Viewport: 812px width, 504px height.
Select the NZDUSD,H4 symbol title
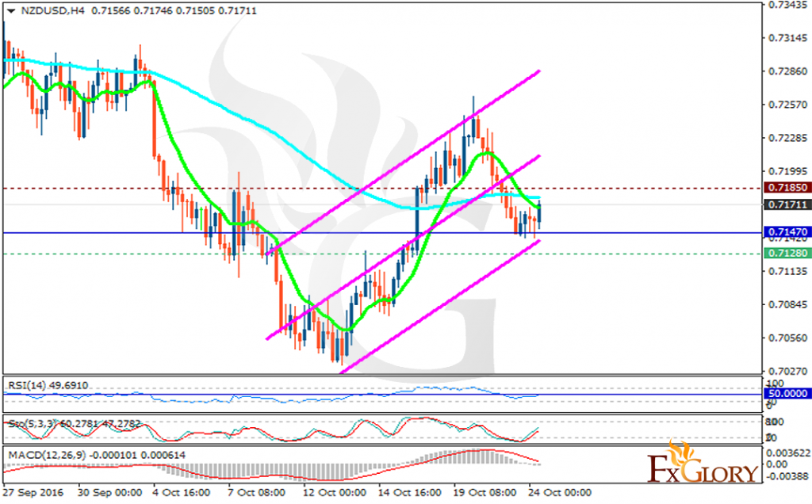tap(52, 10)
